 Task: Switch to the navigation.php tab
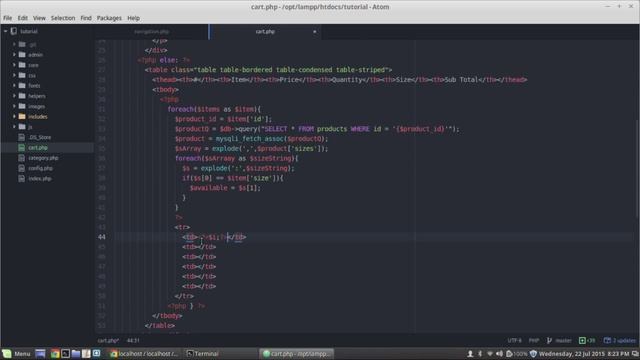pyautogui.click(x=151, y=31)
